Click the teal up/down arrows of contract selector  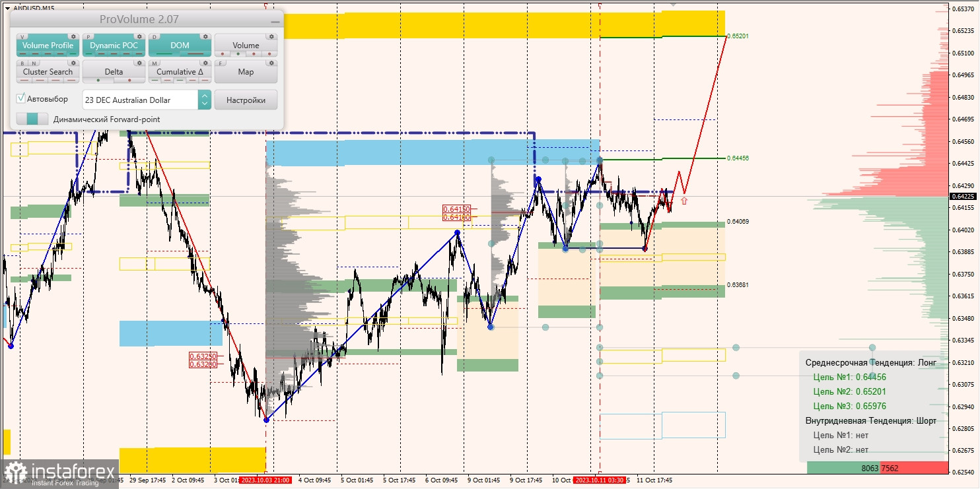(x=205, y=100)
